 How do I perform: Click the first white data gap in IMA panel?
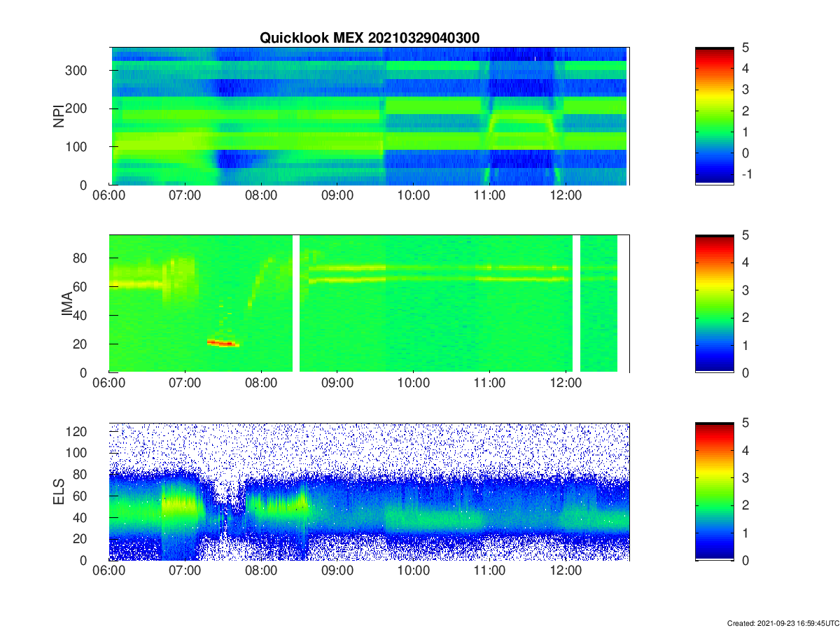click(x=296, y=304)
